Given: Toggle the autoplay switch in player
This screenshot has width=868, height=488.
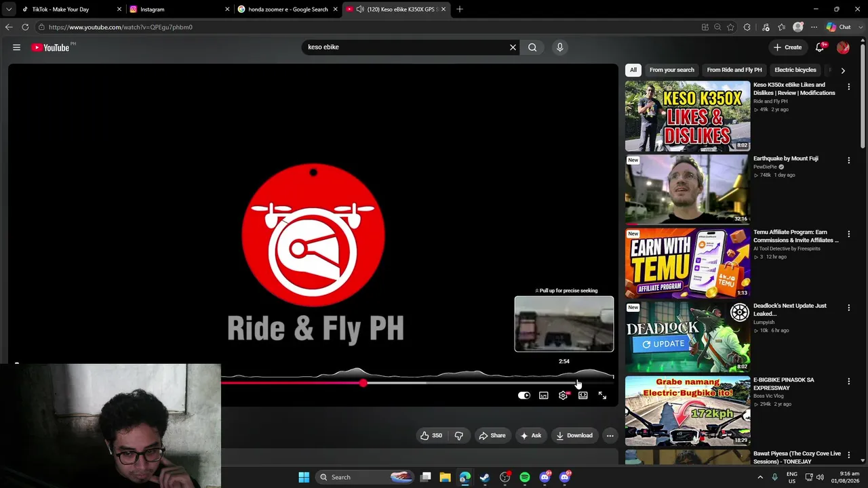Looking at the screenshot, I should 524,395.
